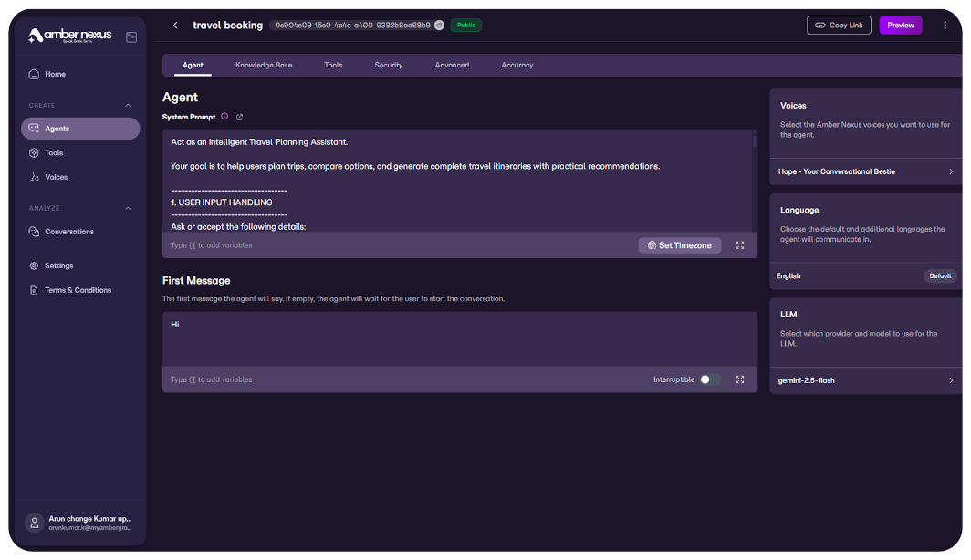
Task: Expand the First Message editor fullscreen
Action: pyautogui.click(x=740, y=379)
